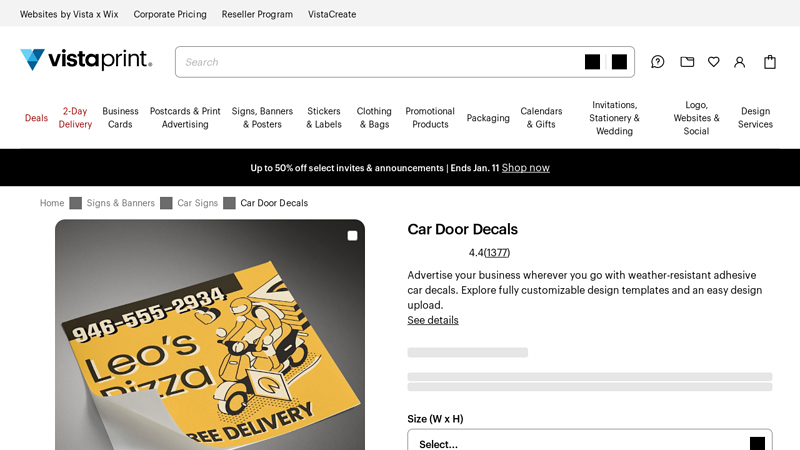Open Design Services menu
800x450 pixels.
[755, 118]
